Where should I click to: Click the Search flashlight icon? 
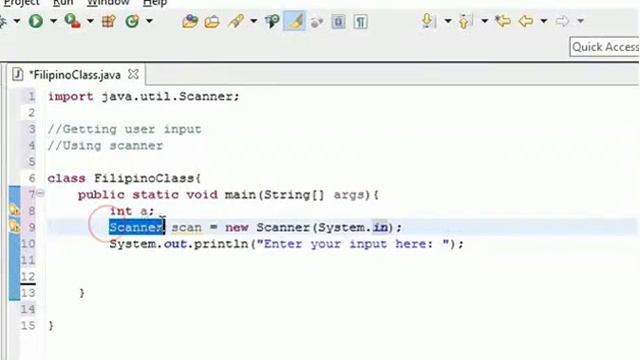click(236, 21)
